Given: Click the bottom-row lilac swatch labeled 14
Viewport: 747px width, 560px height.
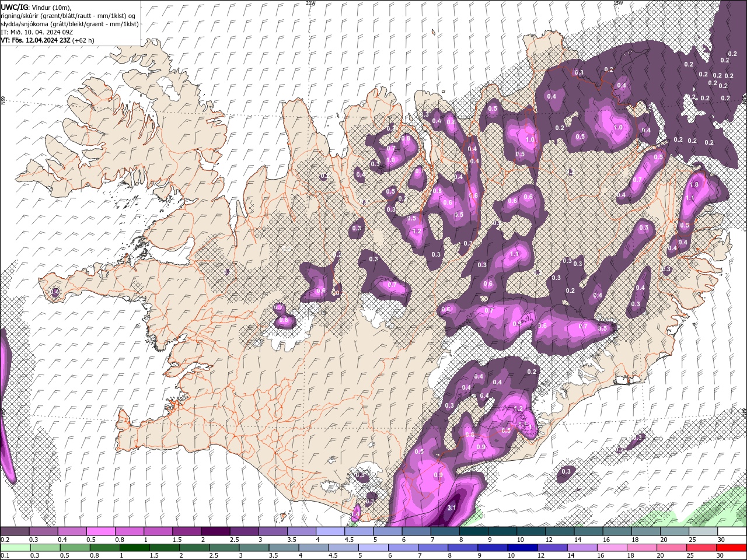Looking at the screenshot, I should 582,548.
